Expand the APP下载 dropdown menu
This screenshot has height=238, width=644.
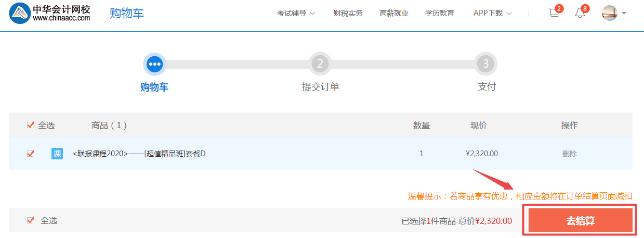click(492, 14)
